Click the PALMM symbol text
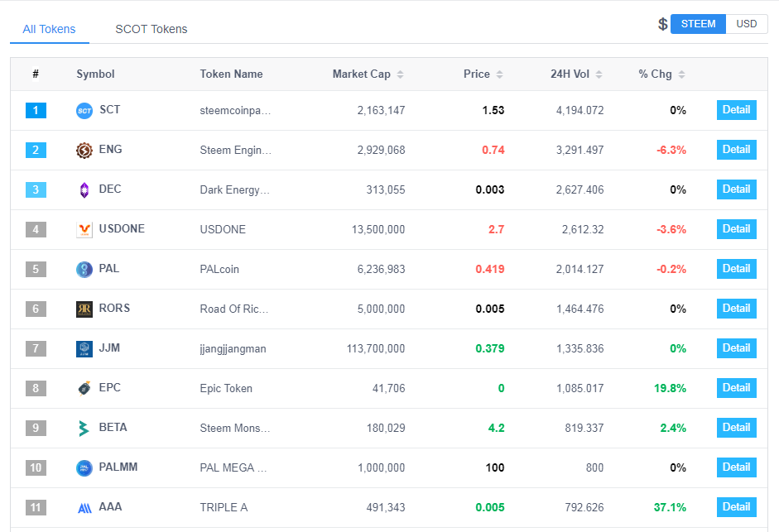The image size is (779, 532). click(x=118, y=467)
